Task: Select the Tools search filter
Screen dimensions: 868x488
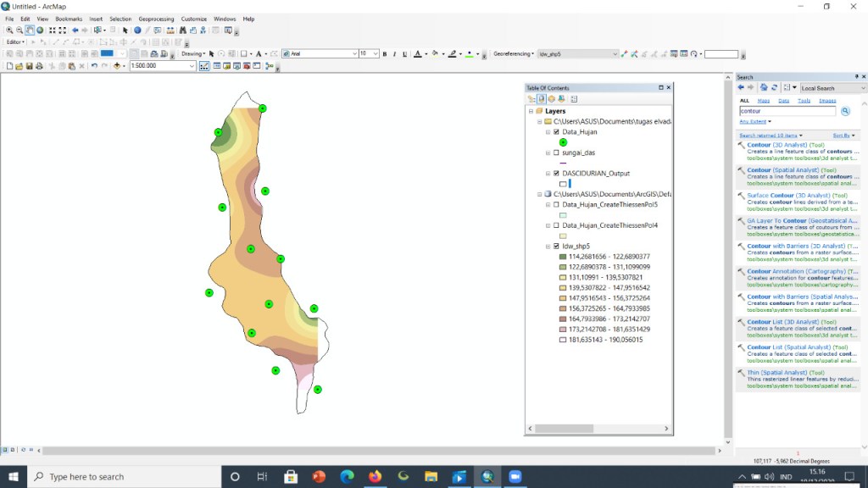Action: [x=804, y=101]
